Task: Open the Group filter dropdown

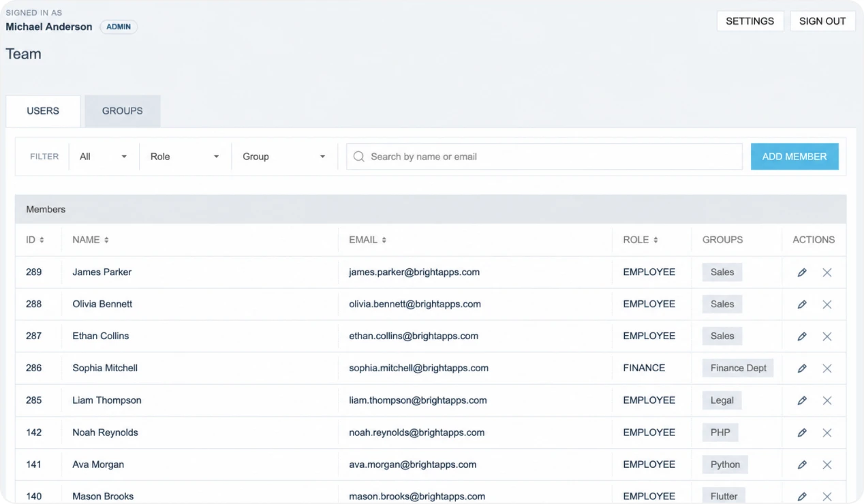Action: 284,157
